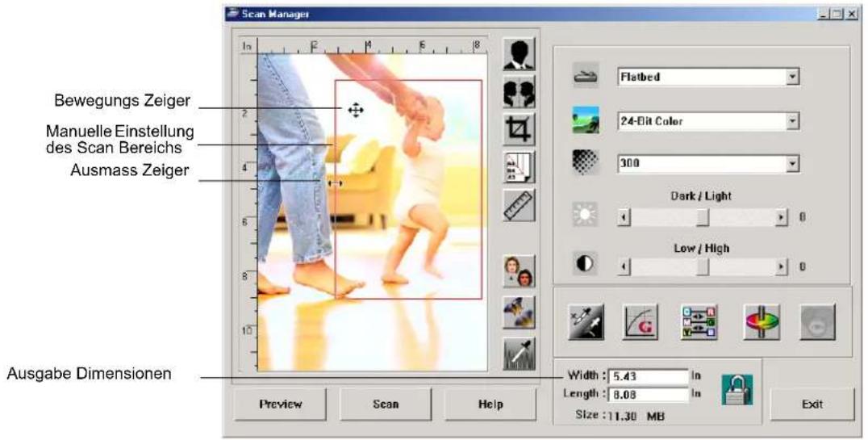Click the 'Size : 11.30 MB' text

click(x=620, y=416)
